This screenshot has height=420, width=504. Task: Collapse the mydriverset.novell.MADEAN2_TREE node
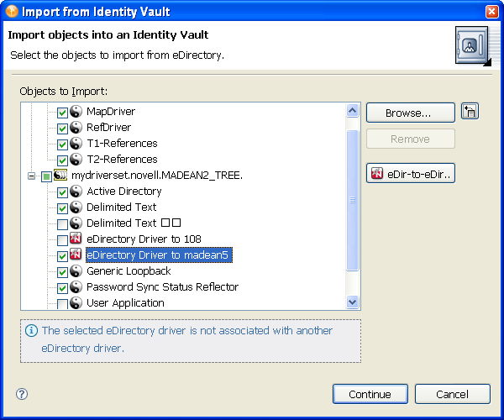pyautogui.click(x=32, y=176)
